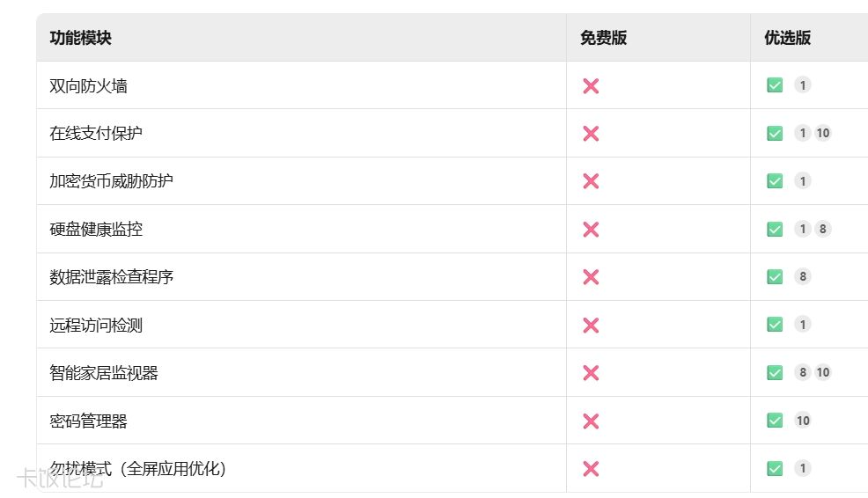Click the red cross in 在线支付保护 row
The width and height of the screenshot is (868, 498).
[x=591, y=134]
